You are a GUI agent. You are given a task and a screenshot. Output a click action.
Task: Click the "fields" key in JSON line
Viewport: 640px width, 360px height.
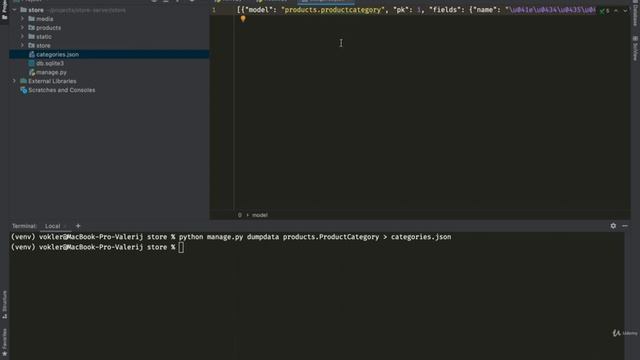(445, 10)
